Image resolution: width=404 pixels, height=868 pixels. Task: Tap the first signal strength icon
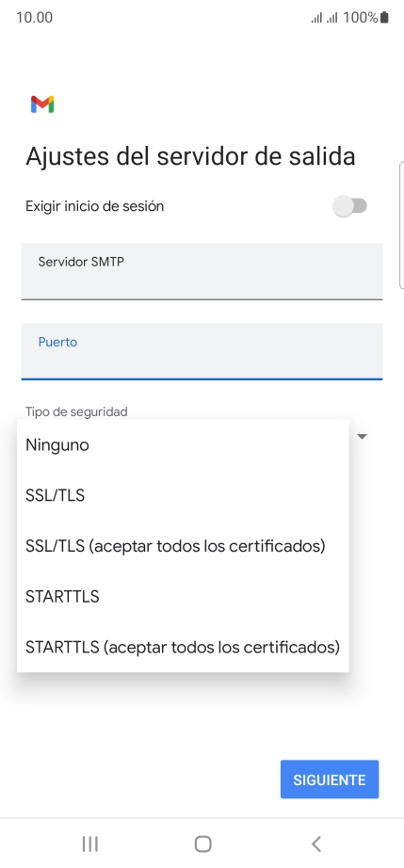point(316,18)
